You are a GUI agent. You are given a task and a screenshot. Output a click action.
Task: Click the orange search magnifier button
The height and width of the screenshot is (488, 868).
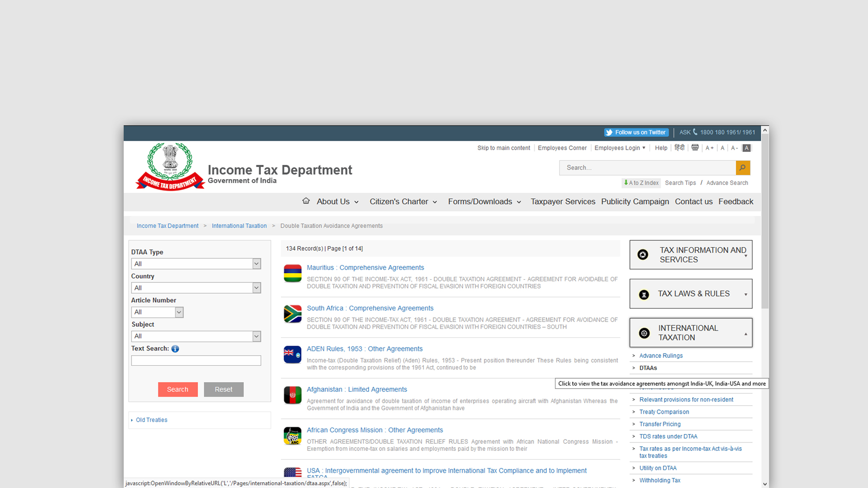743,168
